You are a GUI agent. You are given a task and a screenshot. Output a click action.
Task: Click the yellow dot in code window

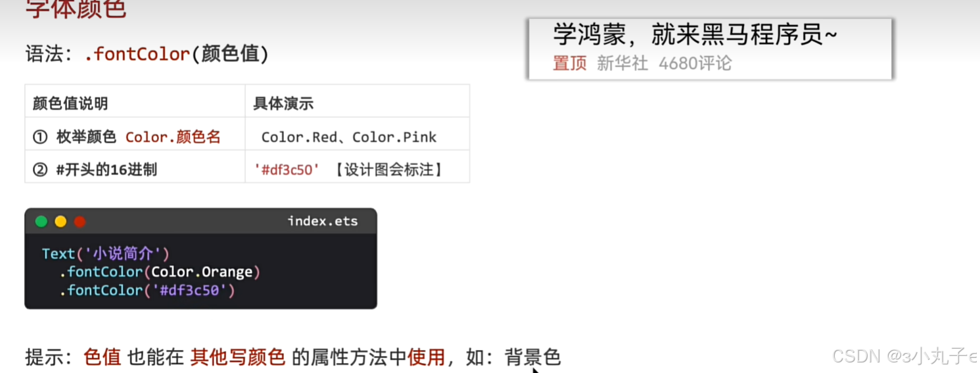(x=60, y=222)
